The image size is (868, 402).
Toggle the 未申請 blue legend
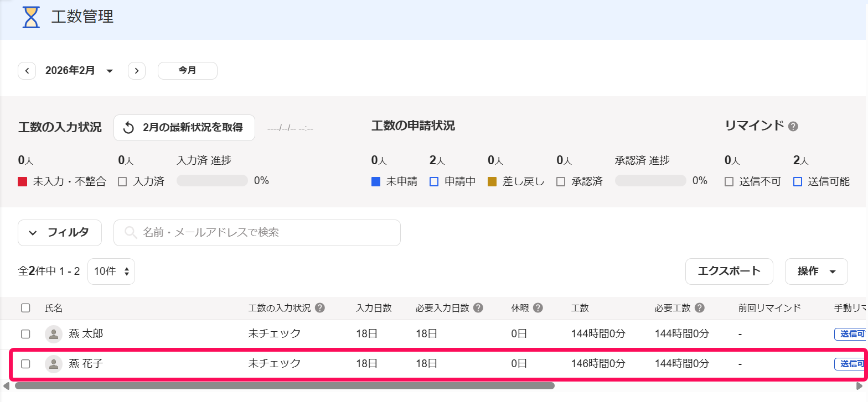376,181
